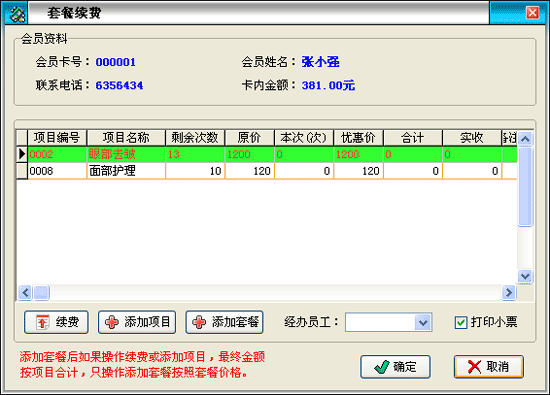This screenshot has width=550, height=395.
Task: Click the 本次 cell in row 眼部去皱
Action: tap(304, 154)
